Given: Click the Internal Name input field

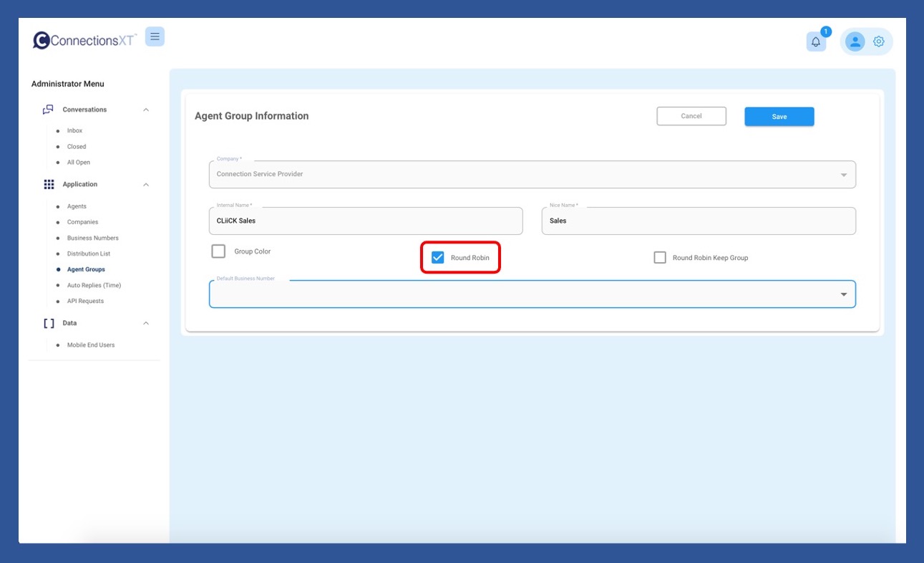Looking at the screenshot, I should tap(366, 221).
